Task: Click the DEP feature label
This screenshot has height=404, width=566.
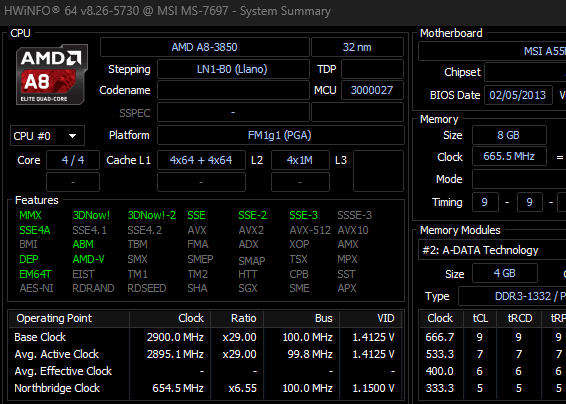Action: [29, 259]
